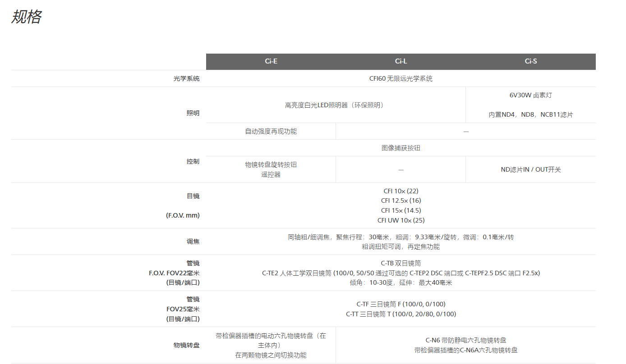The width and height of the screenshot is (626, 364).
Task: Select the C-N6 带防静电六孔物镜转盘 text
Action: pos(465,340)
